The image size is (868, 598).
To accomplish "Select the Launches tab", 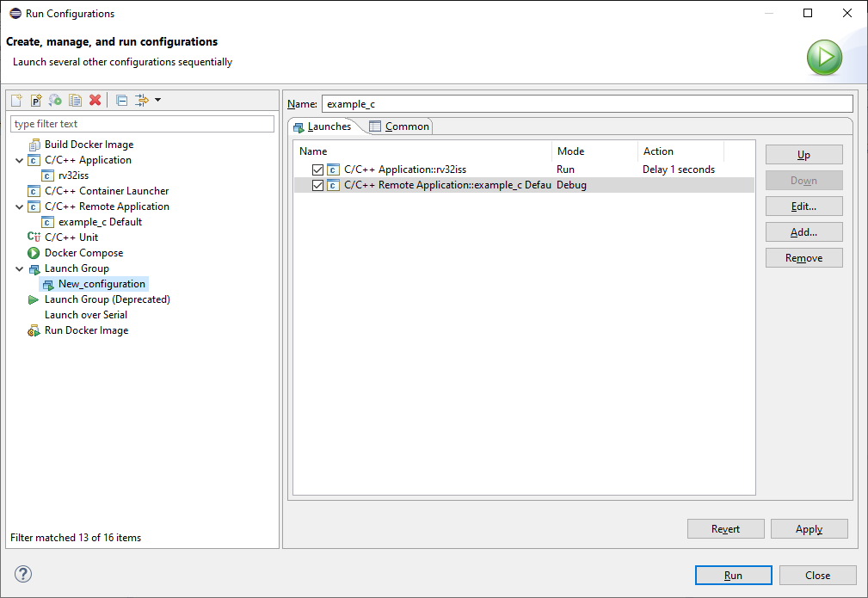I will (x=323, y=126).
